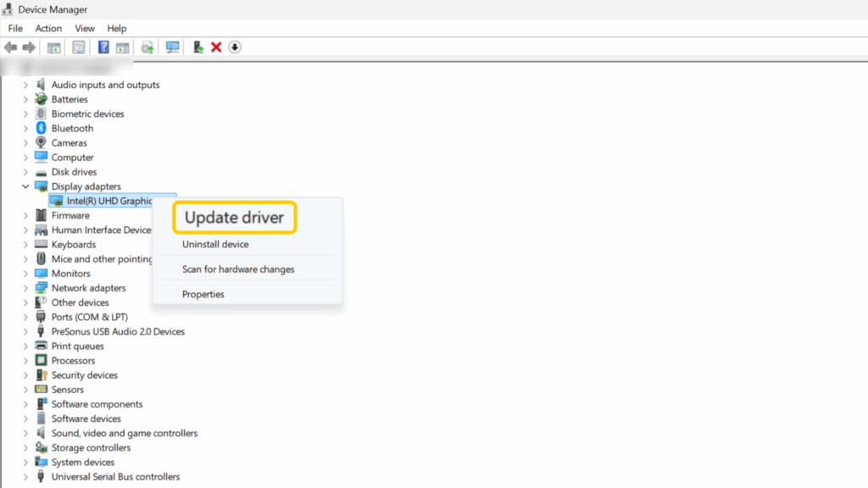Viewport: 868px width, 488px height.
Task: Collapse the Display adapters category
Action: click(25, 186)
